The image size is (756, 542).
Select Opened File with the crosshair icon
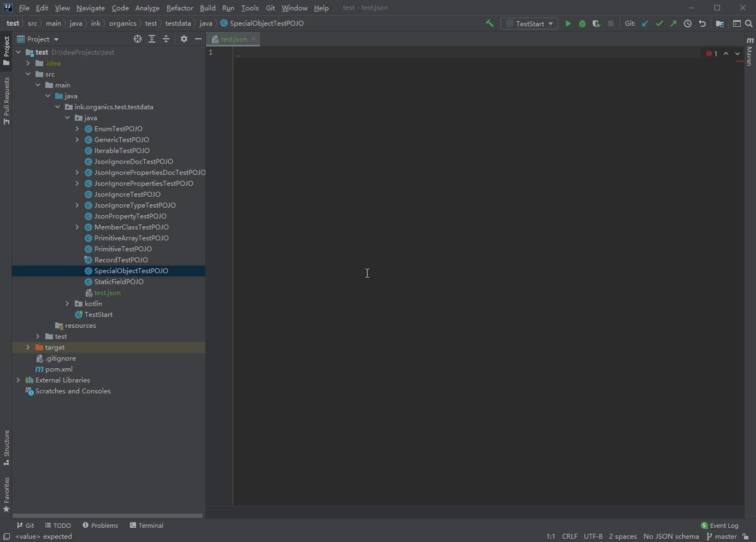(x=138, y=39)
